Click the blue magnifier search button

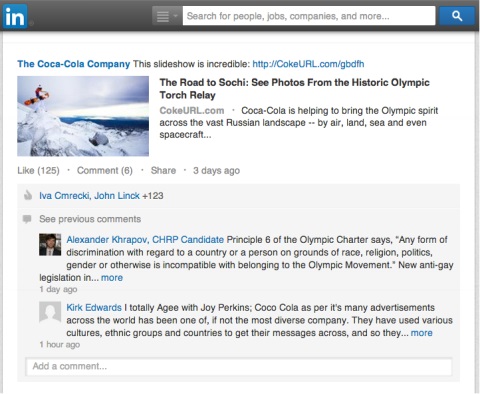[x=457, y=16]
